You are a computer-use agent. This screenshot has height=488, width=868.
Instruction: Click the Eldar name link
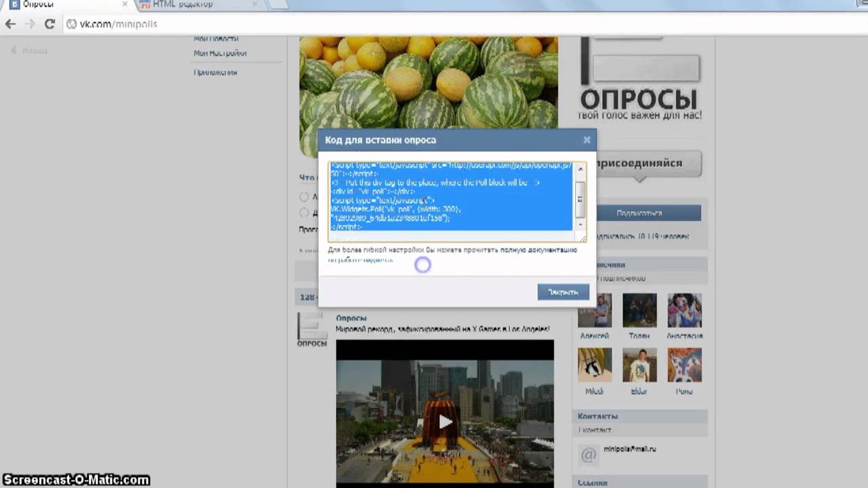[639, 392]
